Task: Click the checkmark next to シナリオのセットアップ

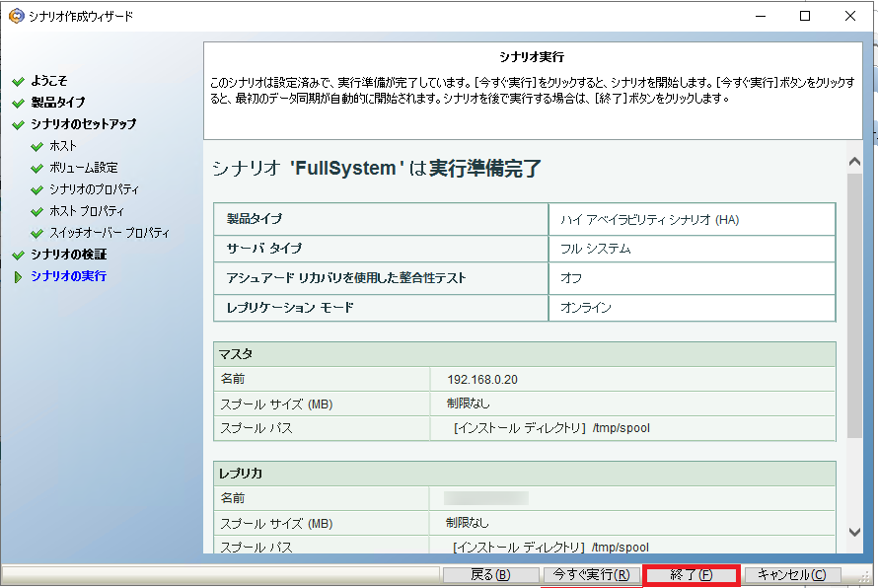Action: click(17, 124)
